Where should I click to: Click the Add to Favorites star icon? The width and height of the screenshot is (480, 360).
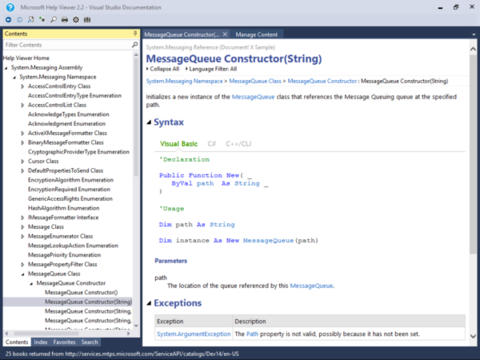click(x=42, y=20)
